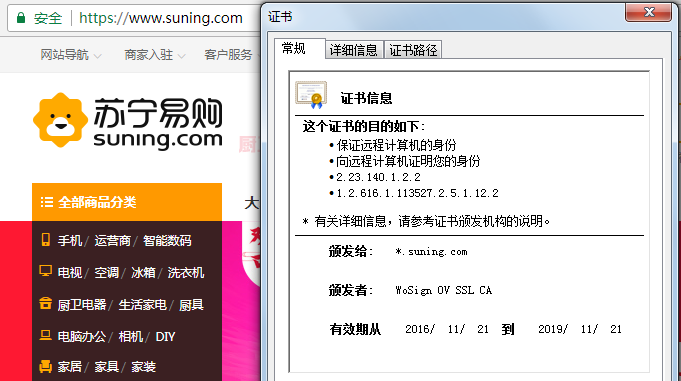Open the 智能数码 category link
The image size is (681, 381).
pos(167,241)
